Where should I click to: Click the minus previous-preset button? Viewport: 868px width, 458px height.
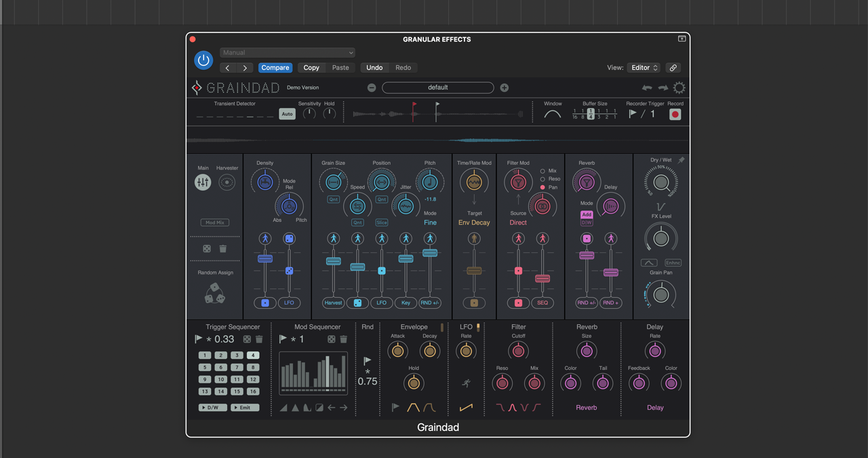pos(372,88)
